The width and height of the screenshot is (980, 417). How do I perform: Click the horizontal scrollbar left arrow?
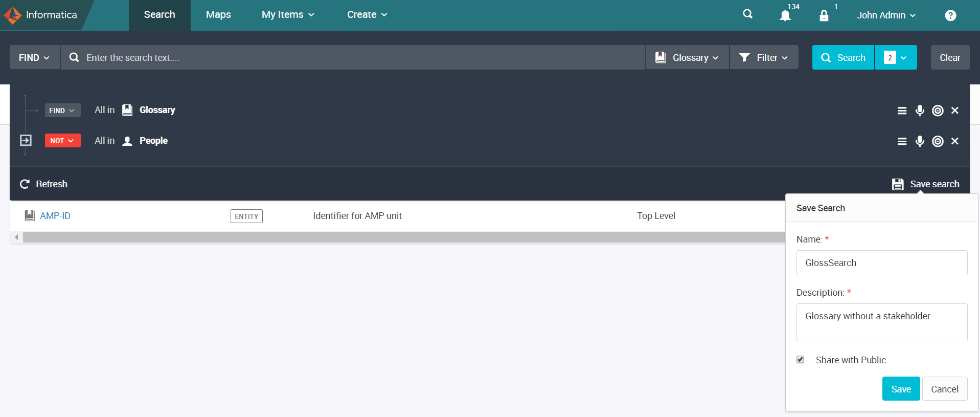[x=16, y=237]
